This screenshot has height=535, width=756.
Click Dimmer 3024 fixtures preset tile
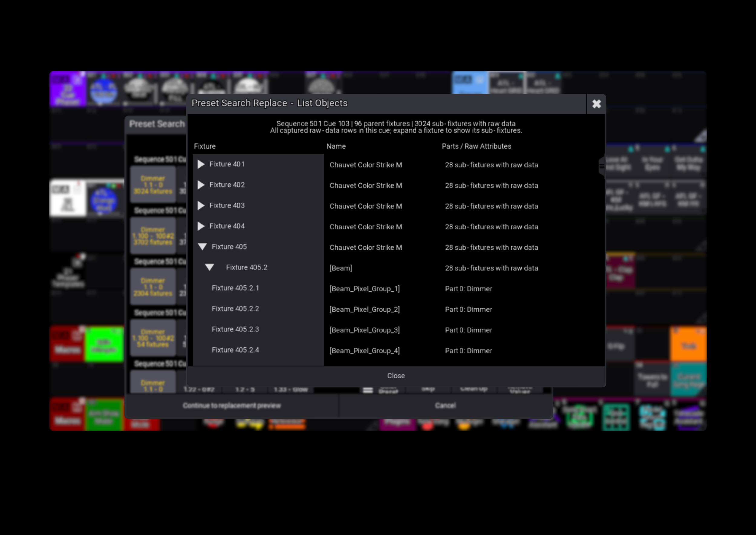(x=153, y=185)
